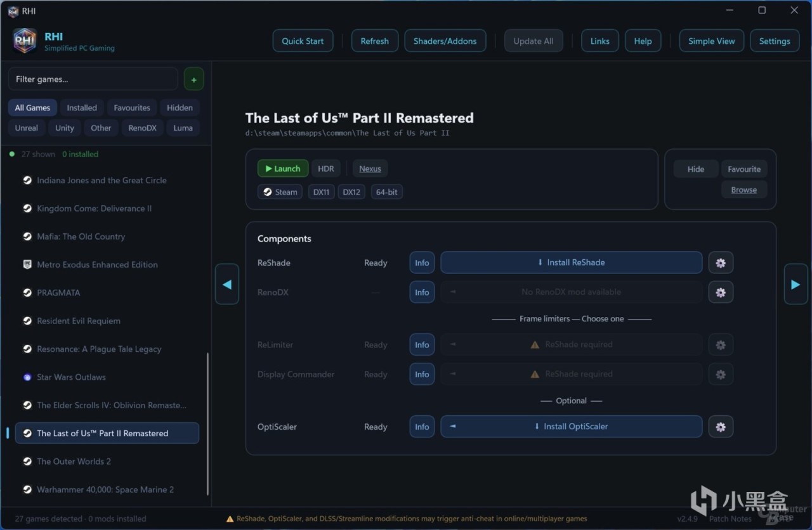This screenshot has width=812, height=530.
Task: Select the DX11 API badge
Action: (x=322, y=191)
